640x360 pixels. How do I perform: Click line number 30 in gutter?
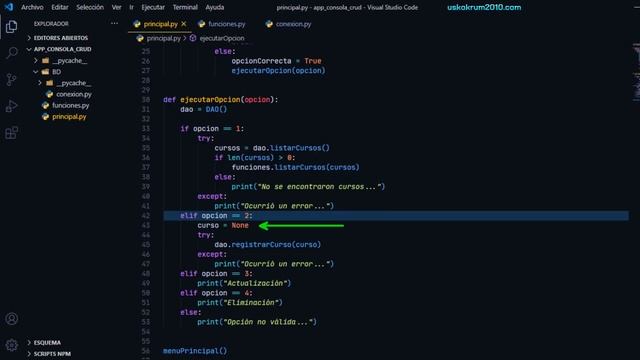point(146,100)
